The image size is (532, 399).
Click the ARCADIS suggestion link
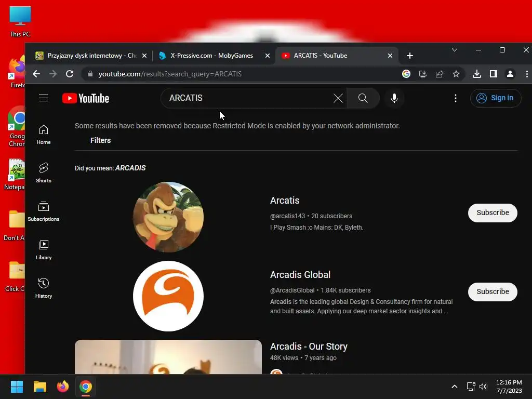pyautogui.click(x=130, y=168)
